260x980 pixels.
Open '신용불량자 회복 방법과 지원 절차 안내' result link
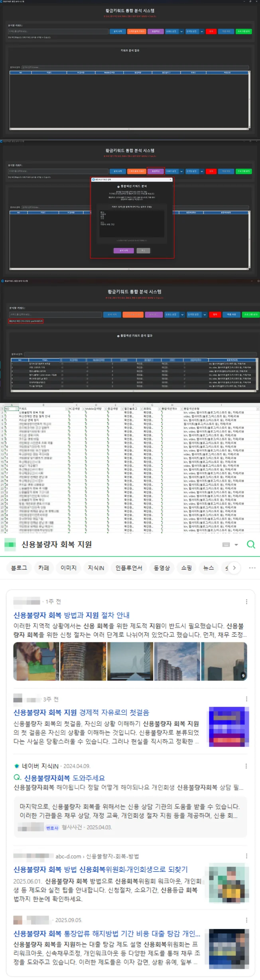click(71, 615)
